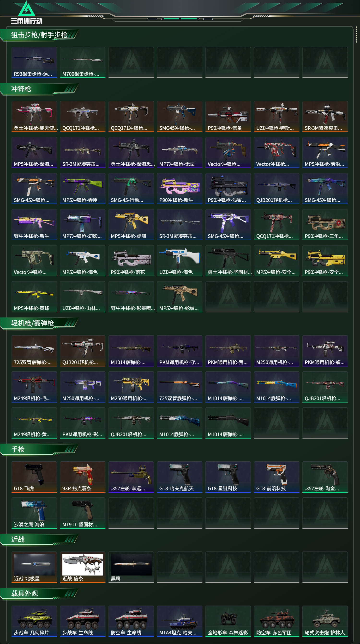Open the P90冲锋枪-信条 skin

tap(228, 116)
